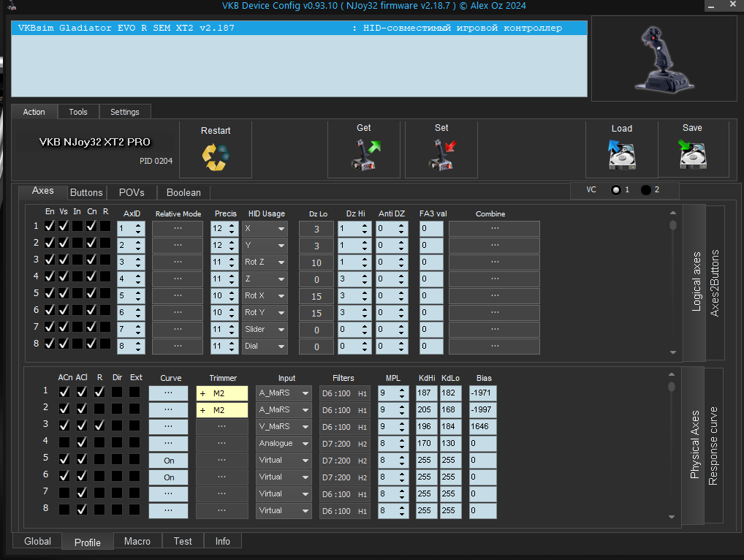Open Combine options for logical axis 5
The width and height of the screenshot is (744, 560).
(495, 295)
